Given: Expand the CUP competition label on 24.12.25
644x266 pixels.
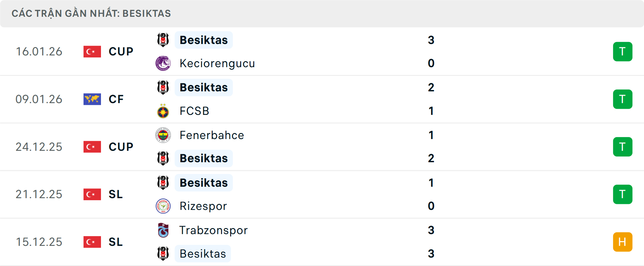Looking at the screenshot, I should [x=120, y=147].
